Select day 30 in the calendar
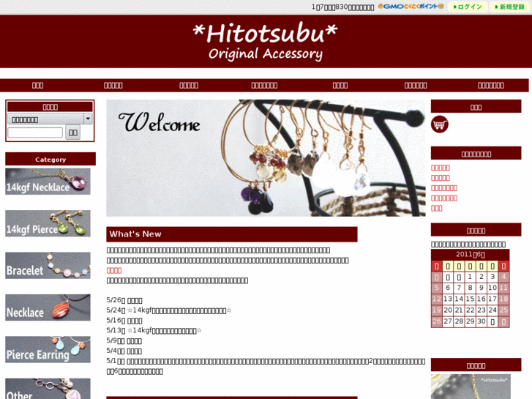The width and height of the screenshot is (532, 399). 481,321
